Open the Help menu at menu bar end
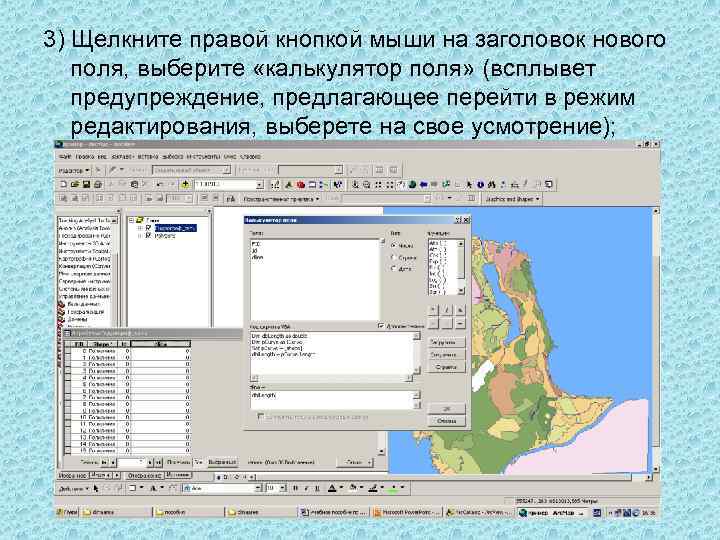Viewport: 720px width, 540px height. click(250, 157)
